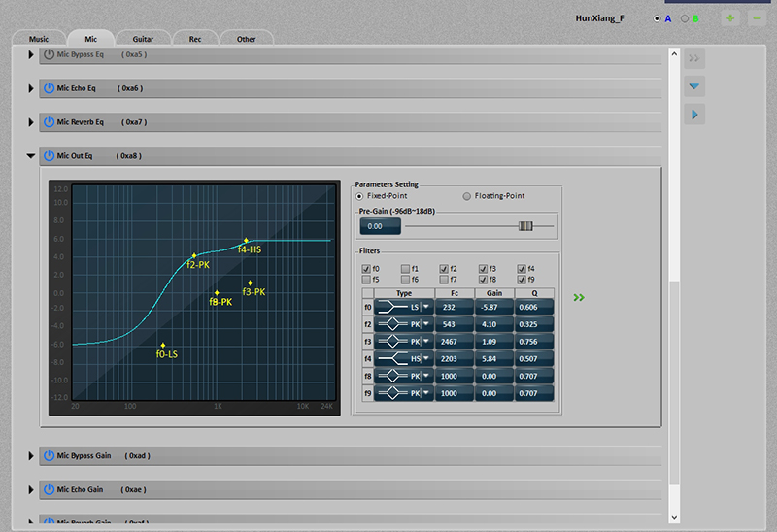The width and height of the screenshot is (777, 532).
Task: Click the Pre-Gain slider handle
Action: pos(525,226)
